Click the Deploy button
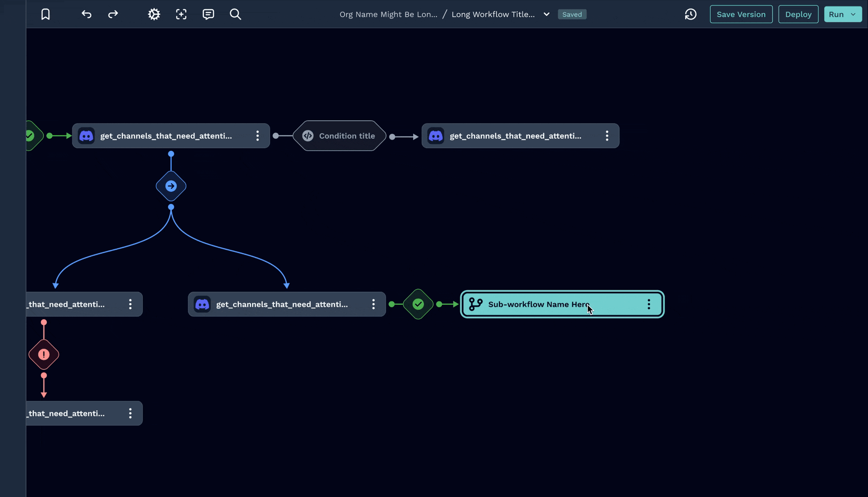 pos(798,14)
